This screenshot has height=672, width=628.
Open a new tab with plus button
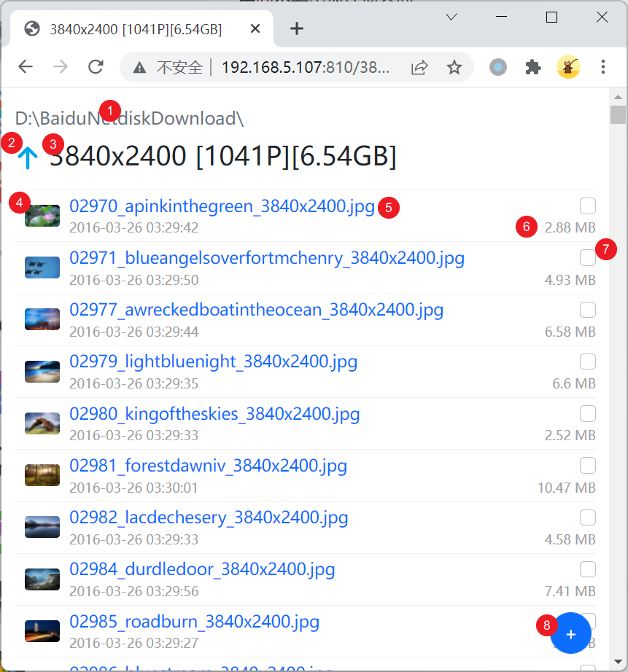tap(297, 28)
